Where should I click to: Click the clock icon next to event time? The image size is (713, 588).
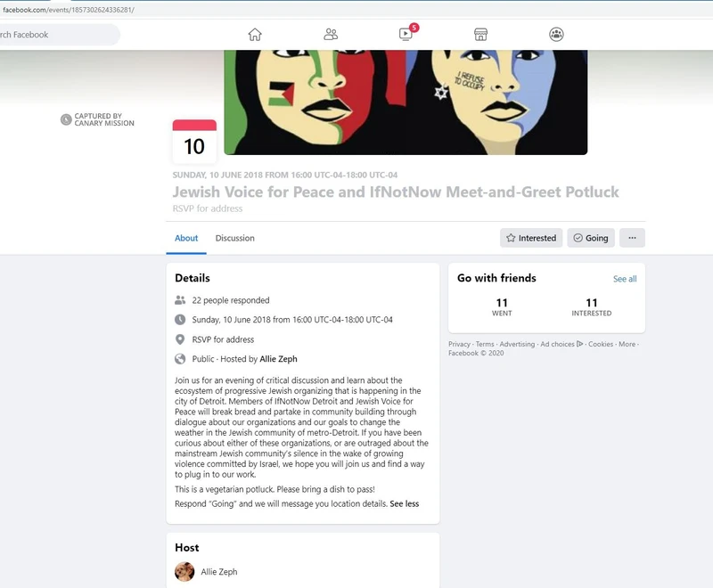point(181,319)
